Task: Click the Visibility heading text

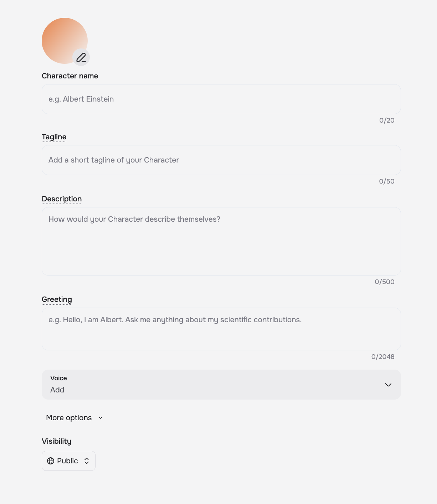Action: click(x=56, y=441)
